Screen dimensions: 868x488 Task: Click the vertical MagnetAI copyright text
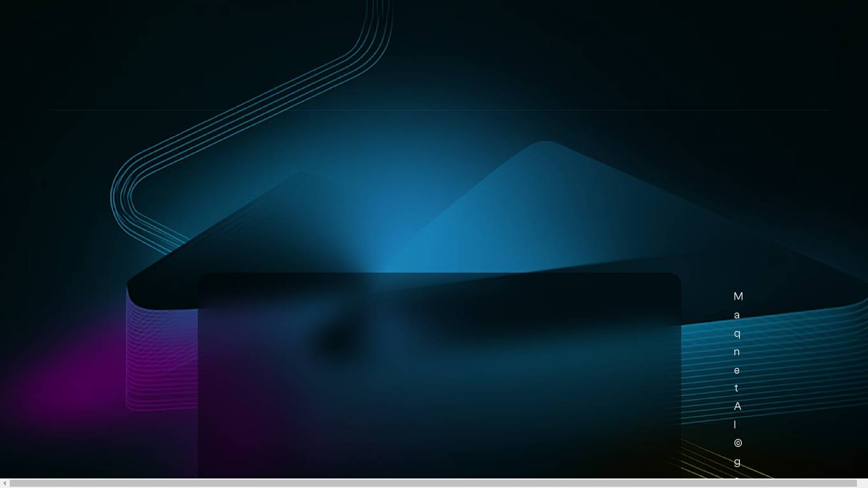pos(738,384)
